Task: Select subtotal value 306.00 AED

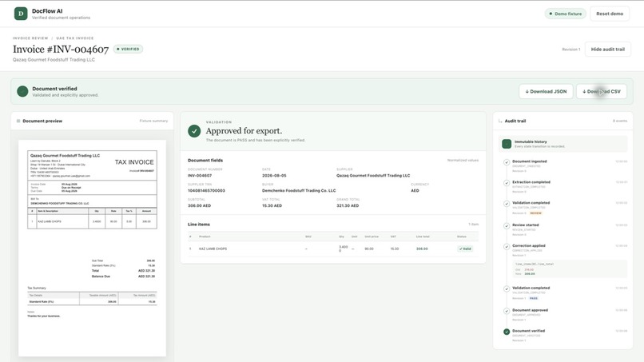Action: click(199, 205)
